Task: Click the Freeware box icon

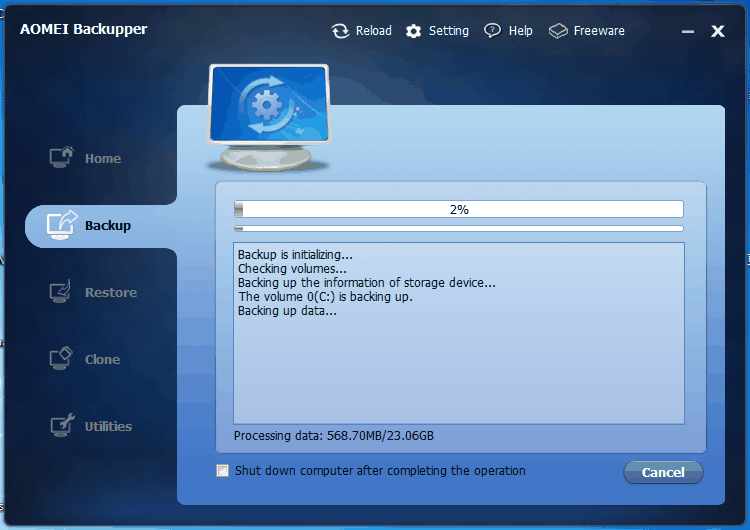Action: pyautogui.click(x=558, y=31)
